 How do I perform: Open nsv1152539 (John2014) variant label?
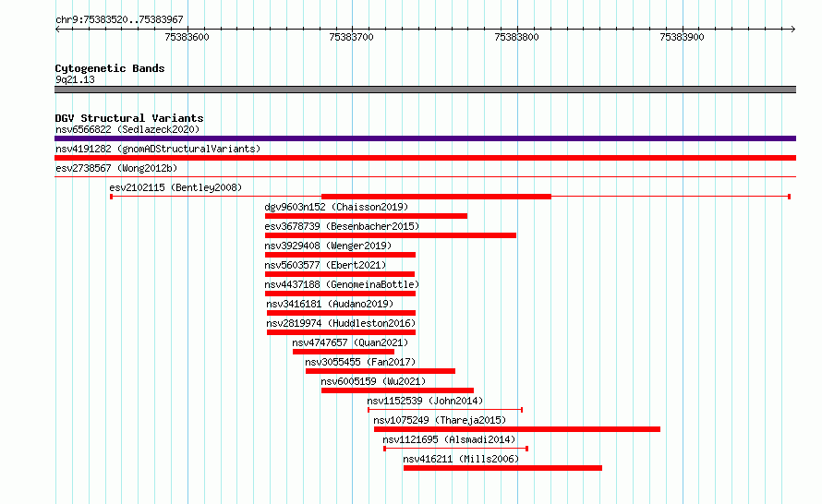point(425,401)
